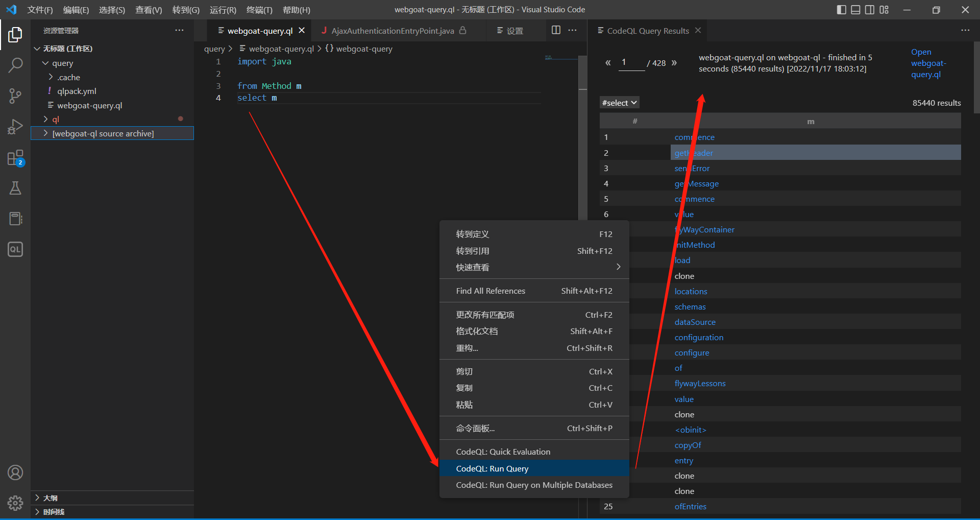
Task: Select 命令面板... in context menu
Action: point(534,428)
